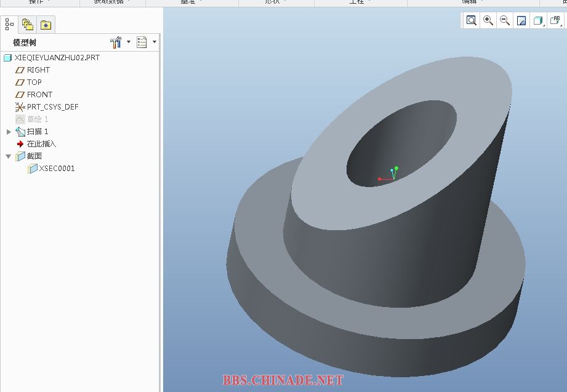Select PRT_CSYS_DEF coordinate system
Viewport: 567px width, 392px height.
(x=47, y=106)
